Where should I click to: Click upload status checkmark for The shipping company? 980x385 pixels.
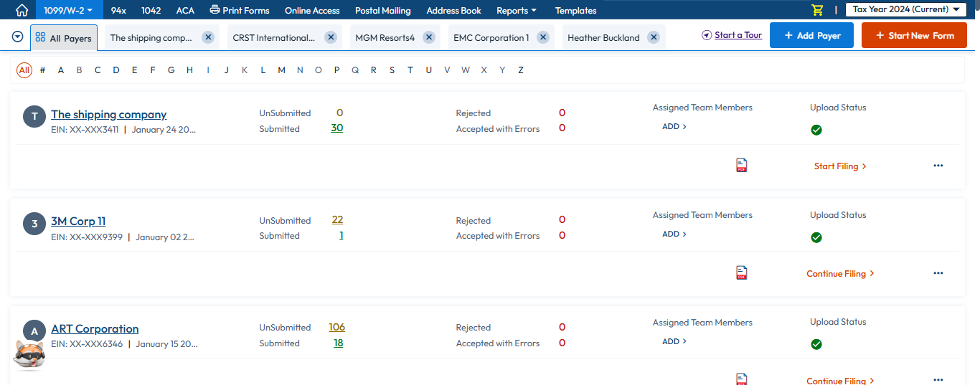point(816,130)
